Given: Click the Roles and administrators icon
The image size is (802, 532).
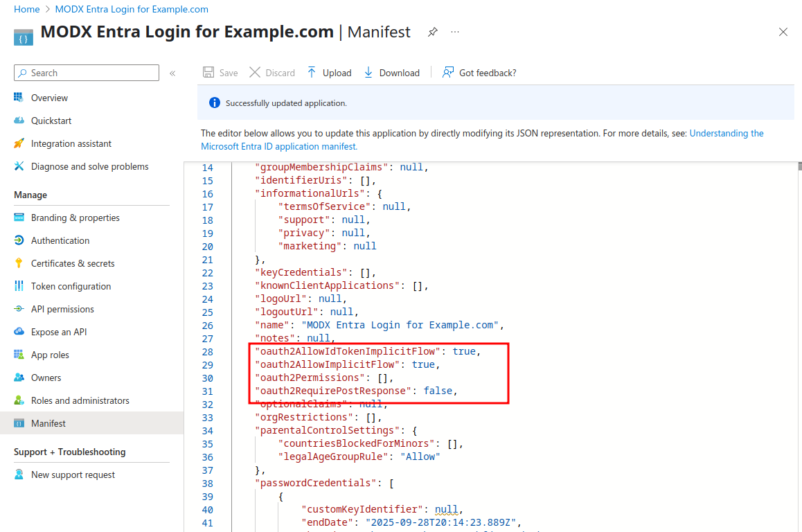Looking at the screenshot, I should point(19,400).
